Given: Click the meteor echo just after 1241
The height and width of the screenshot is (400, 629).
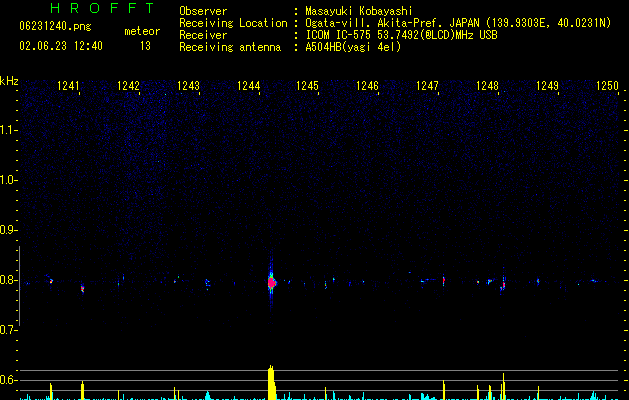Looking at the screenshot, I should [x=83, y=288].
